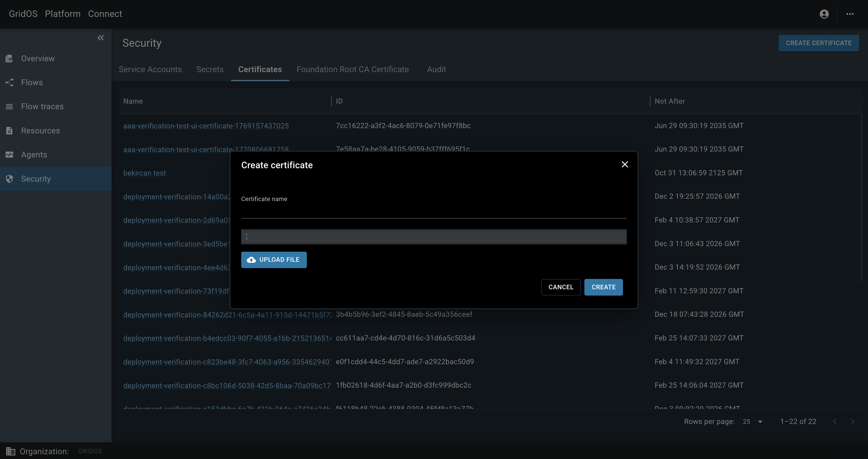This screenshot has height=459, width=868.
Task: Click the UPLOAD FILE button
Action: click(274, 260)
